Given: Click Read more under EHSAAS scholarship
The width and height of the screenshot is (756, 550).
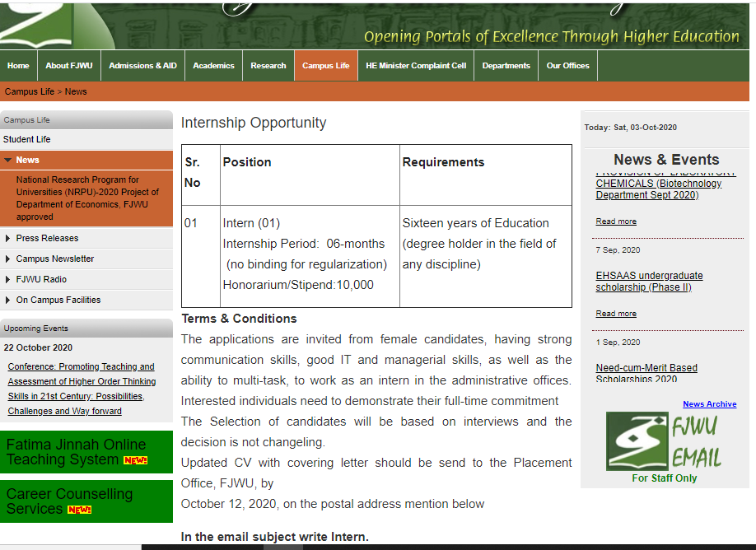Looking at the screenshot, I should 616,314.
